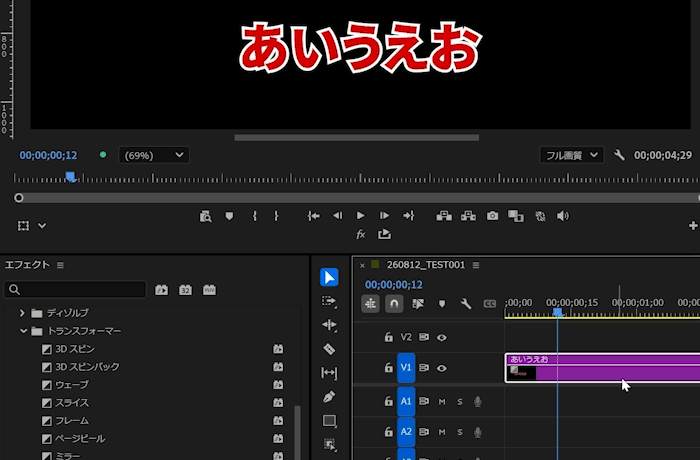Screen dimensions: 700x460
Task: Click the Program monitor playhead marker
Action: tap(70, 177)
